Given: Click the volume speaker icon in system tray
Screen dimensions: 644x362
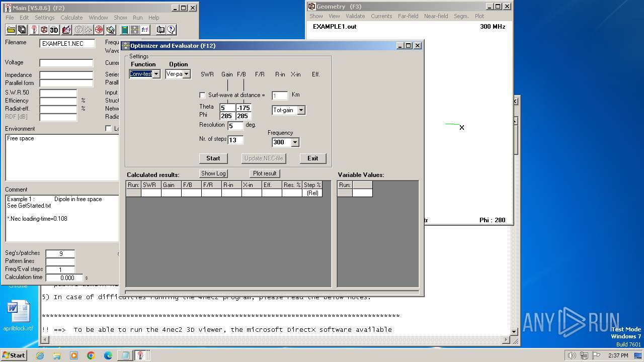Looking at the screenshot, I should (x=572, y=355).
